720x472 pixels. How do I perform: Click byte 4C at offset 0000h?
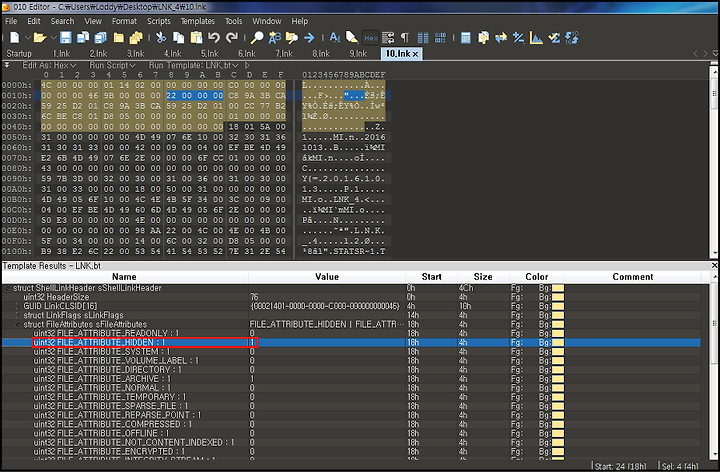(x=46, y=85)
